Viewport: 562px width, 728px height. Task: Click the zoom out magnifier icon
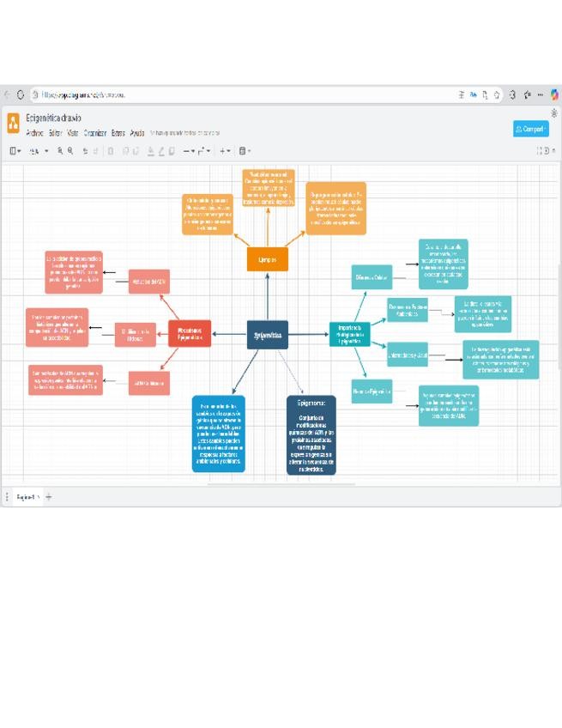point(70,151)
